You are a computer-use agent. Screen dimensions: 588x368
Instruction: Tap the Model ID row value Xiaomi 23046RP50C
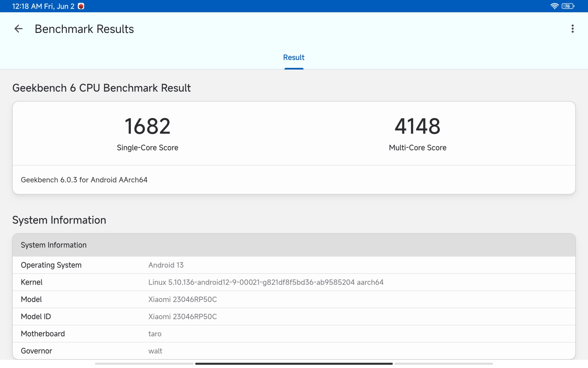point(182,316)
